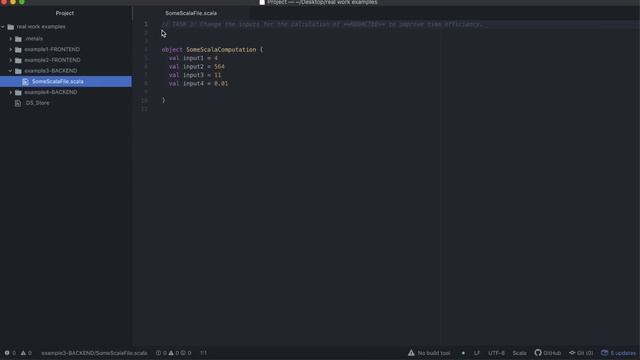Click line number 1 in gutter

click(x=146, y=24)
